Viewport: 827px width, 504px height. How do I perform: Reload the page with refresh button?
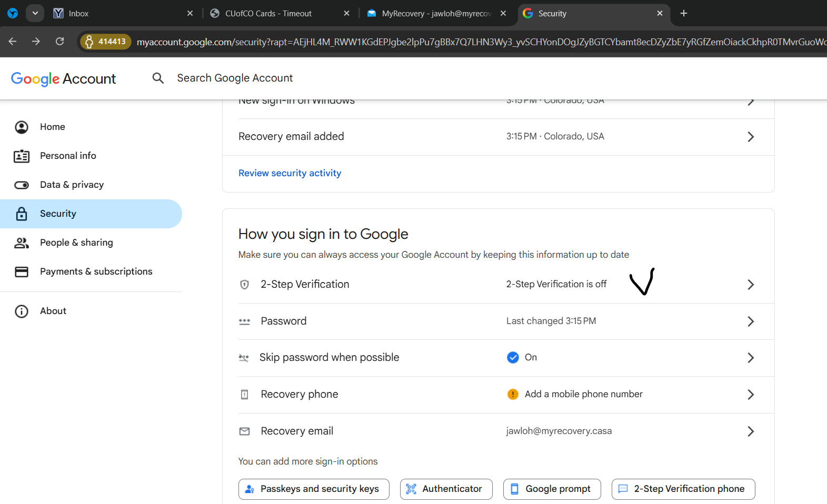point(60,42)
